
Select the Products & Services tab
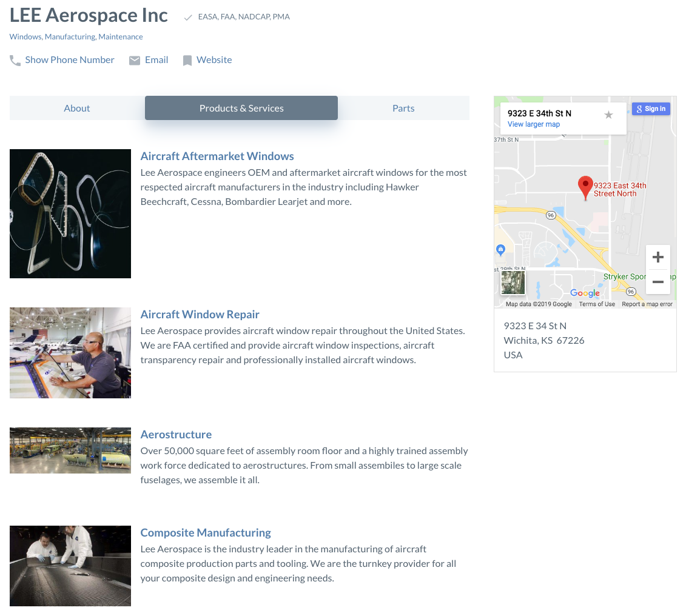(x=241, y=108)
